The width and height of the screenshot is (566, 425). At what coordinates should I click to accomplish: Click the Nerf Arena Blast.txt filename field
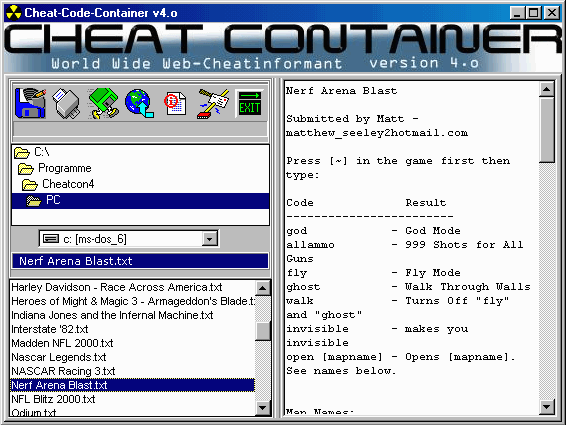(x=140, y=261)
